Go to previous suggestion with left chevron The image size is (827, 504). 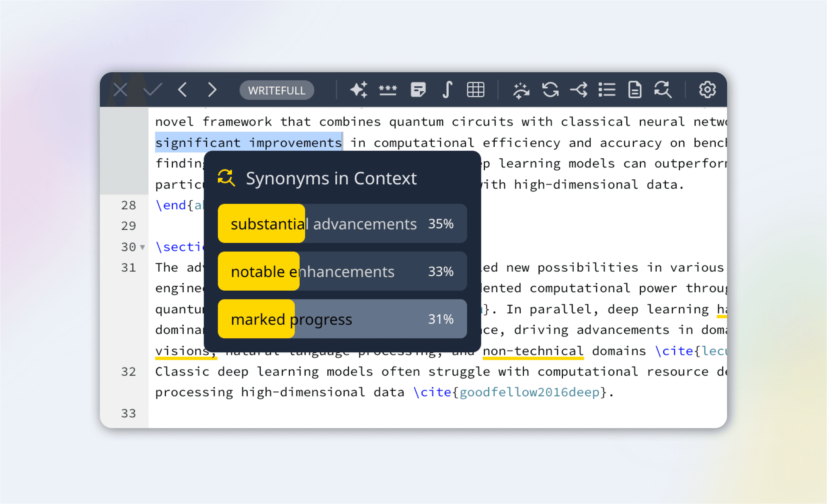(182, 90)
